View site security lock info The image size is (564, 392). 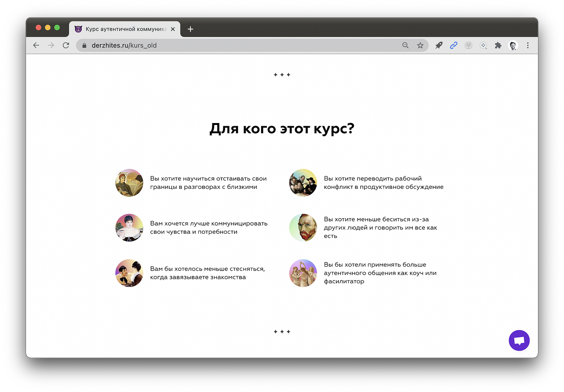84,45
